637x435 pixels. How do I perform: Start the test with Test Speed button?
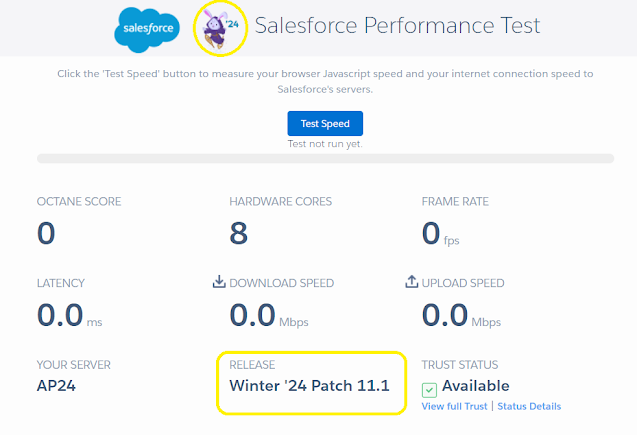coord(325,123)
